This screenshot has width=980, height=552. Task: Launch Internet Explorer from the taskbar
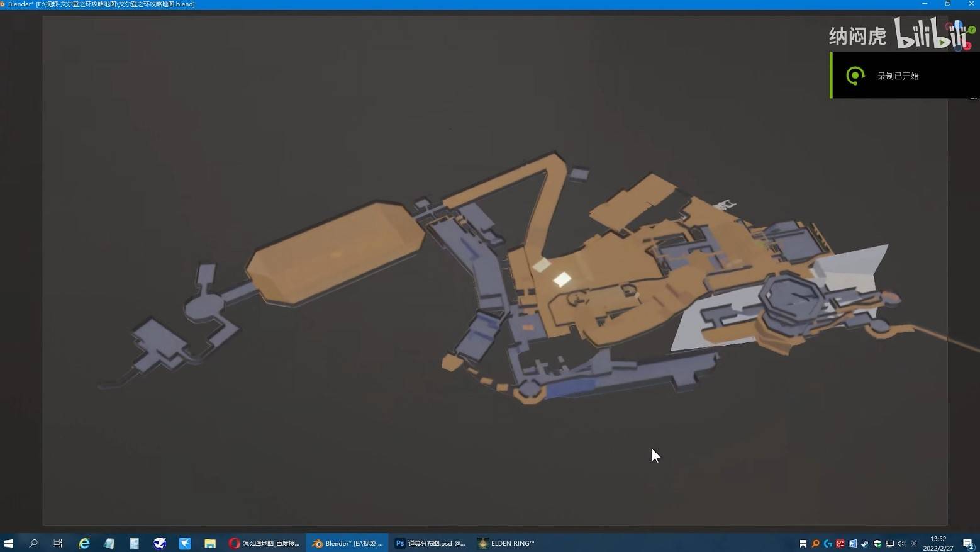pyautogui.click(x=84, y=543)
